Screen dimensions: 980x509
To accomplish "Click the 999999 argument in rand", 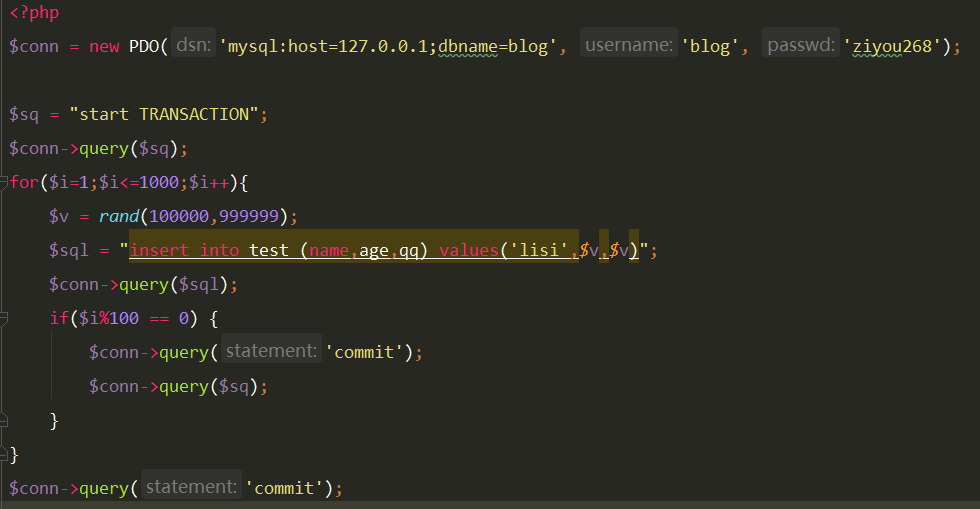I will [249, 216].
